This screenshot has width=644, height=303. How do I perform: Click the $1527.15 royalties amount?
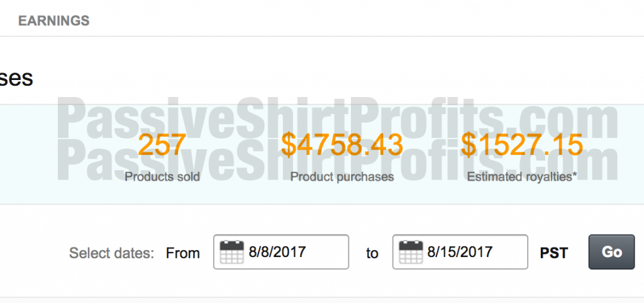click(521, 145)
